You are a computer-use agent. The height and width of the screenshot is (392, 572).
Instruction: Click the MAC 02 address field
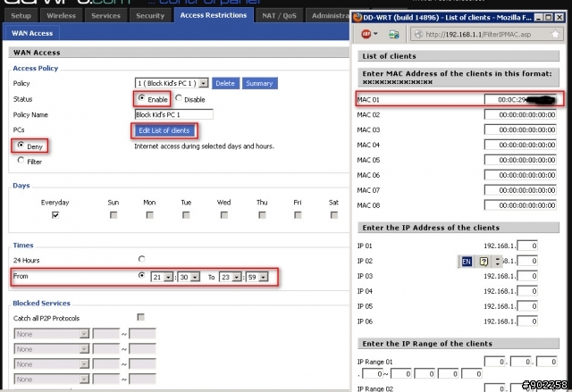coord(520,115)
